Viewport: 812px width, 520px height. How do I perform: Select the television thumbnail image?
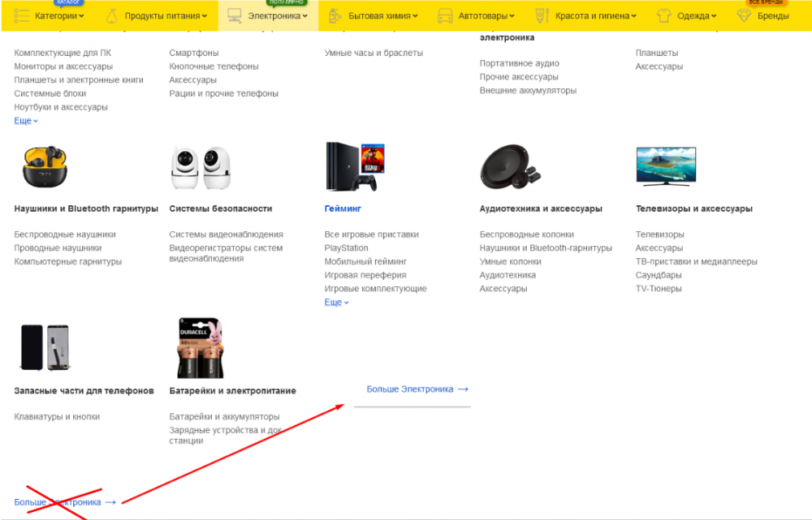pyautogui.click(x=666, y=166)
